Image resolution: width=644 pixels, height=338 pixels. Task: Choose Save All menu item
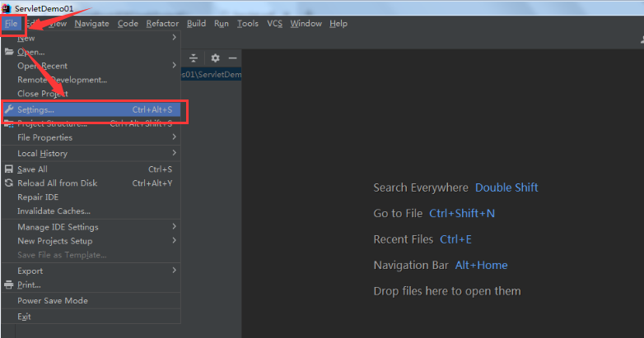[x=91, y=169]
